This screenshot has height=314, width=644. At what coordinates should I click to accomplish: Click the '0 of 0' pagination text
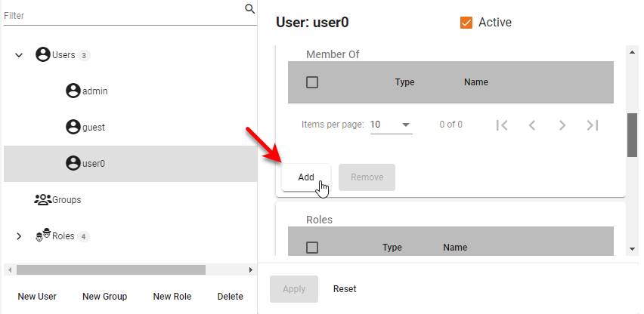(451, 125)
